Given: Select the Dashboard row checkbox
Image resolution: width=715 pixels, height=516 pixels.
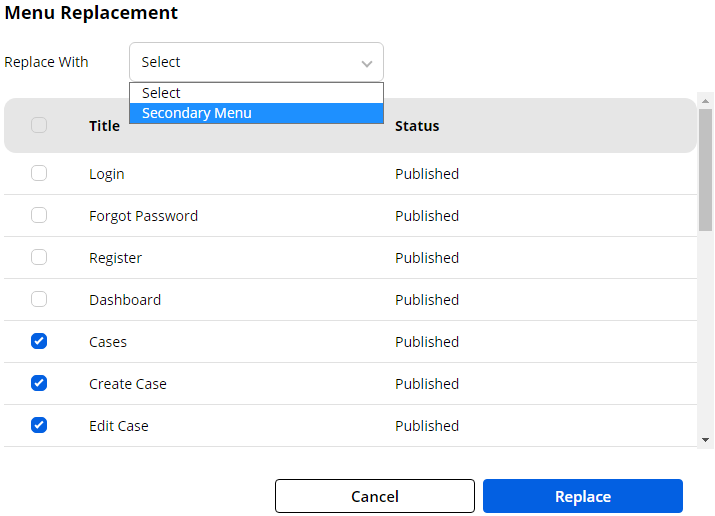Looking at the screenshot, I should tap(39, 299).
